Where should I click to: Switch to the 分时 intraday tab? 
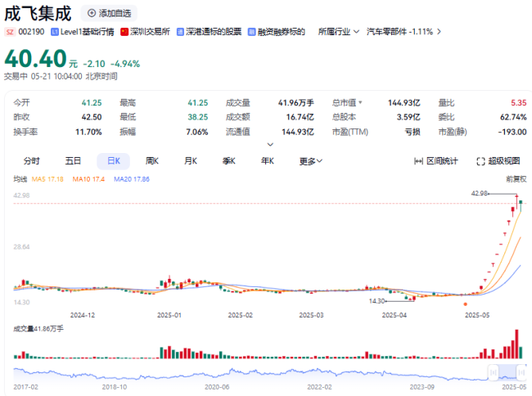(x=31, y=161)
